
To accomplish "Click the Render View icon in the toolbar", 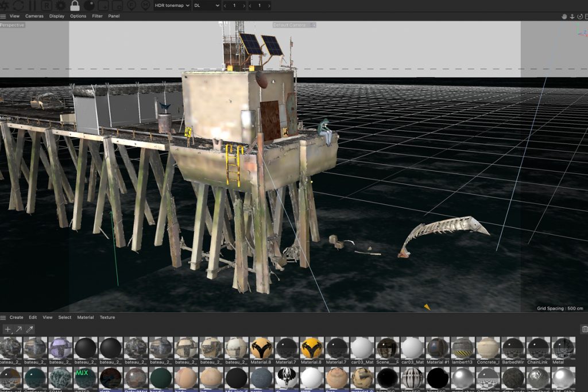I will (x=5, y=5).
